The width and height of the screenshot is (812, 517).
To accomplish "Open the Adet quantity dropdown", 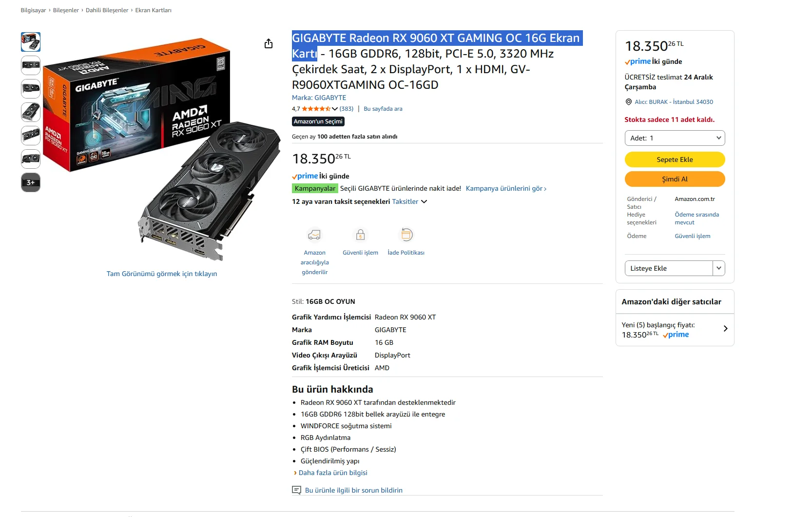I will (x=675, y=138).
